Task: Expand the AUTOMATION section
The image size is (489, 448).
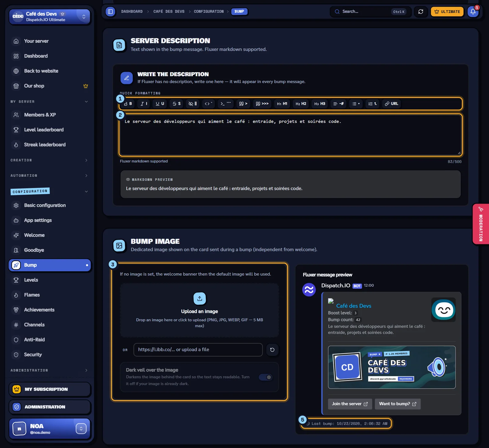Action: click(x=50, y=176)
